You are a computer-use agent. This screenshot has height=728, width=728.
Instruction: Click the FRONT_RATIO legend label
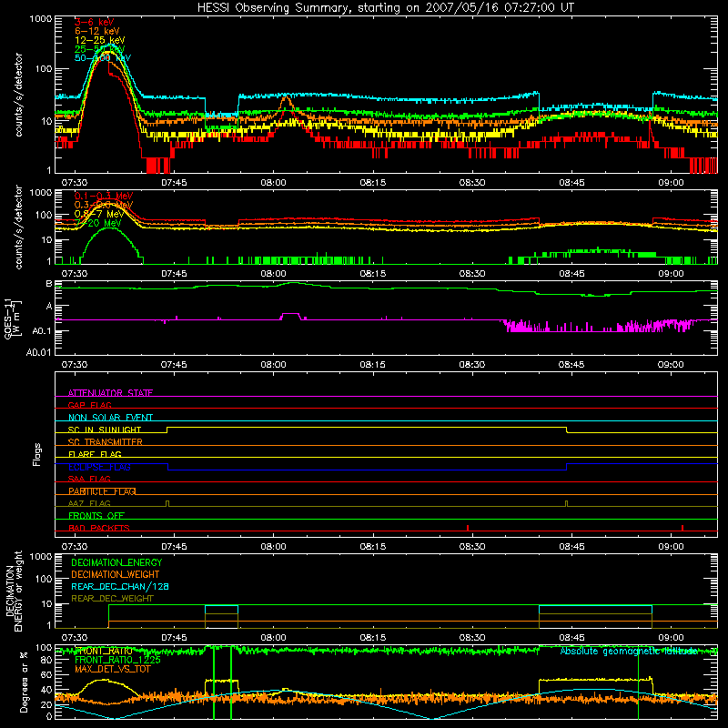(104, 651)
